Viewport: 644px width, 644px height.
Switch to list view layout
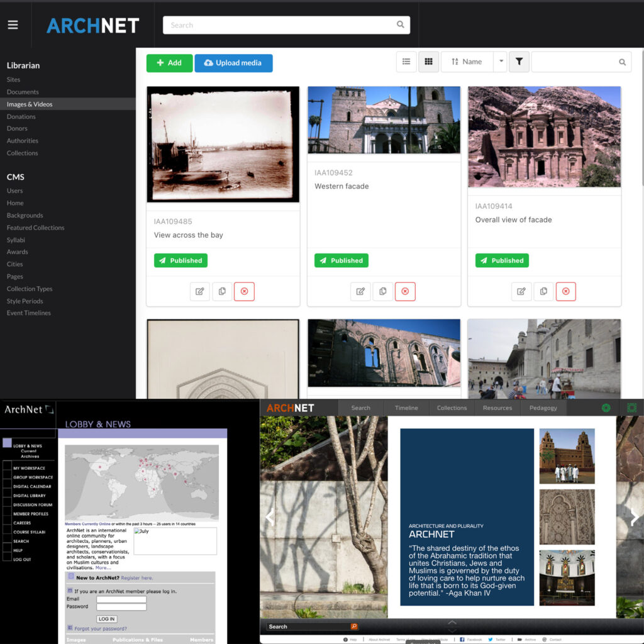coord(406,62)
